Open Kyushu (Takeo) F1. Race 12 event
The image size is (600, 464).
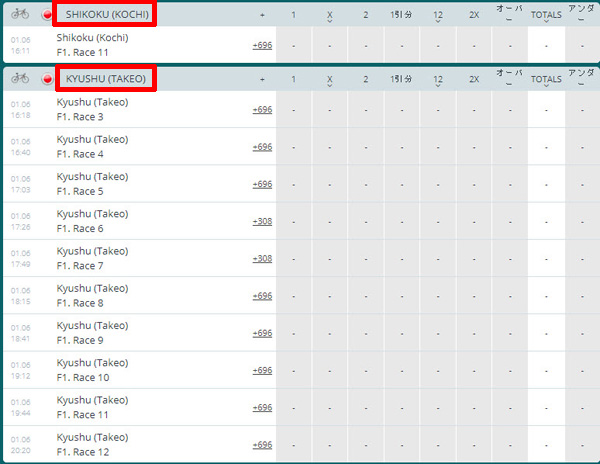pyautogui.click(x=92, y=444)
